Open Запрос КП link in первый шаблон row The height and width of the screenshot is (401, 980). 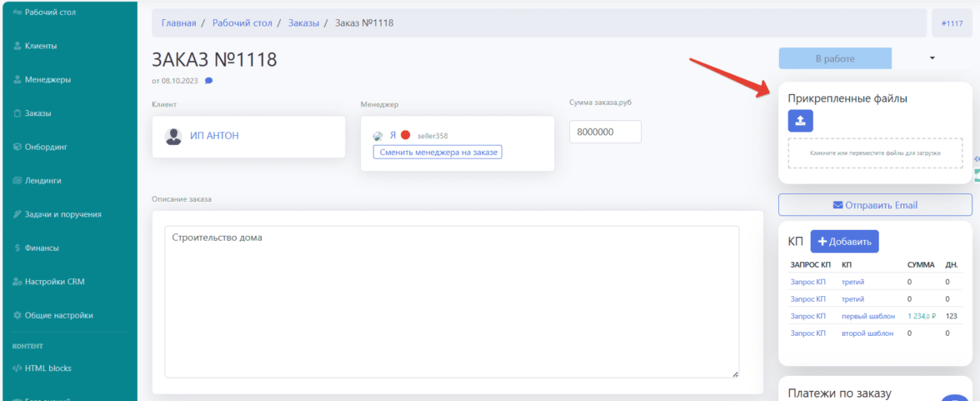click(x=807, y=316)
